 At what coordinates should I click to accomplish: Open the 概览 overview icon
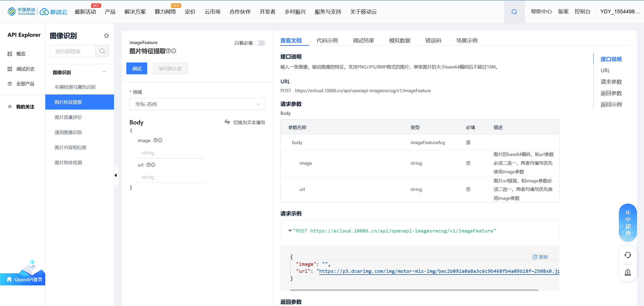click(x=10, y=54)
